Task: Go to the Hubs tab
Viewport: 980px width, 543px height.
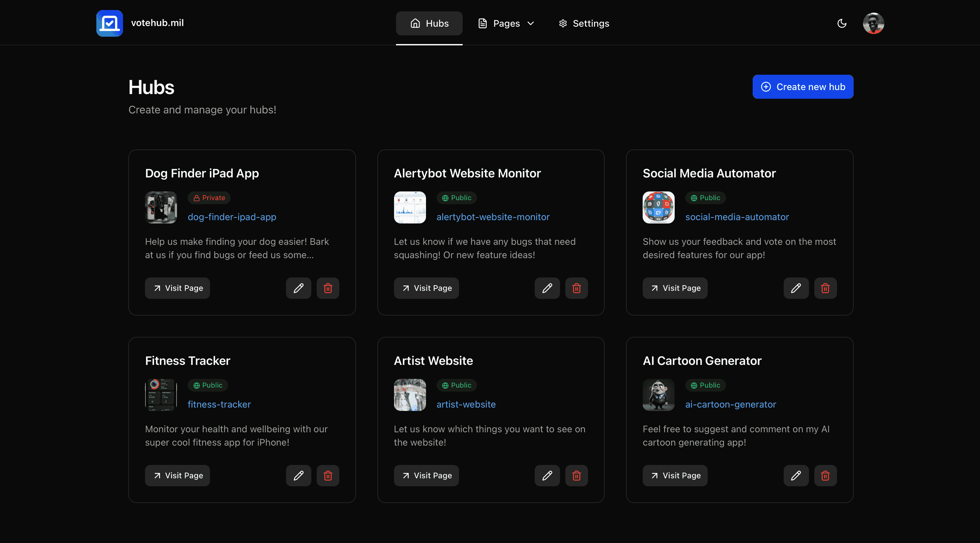Action: 429,23
